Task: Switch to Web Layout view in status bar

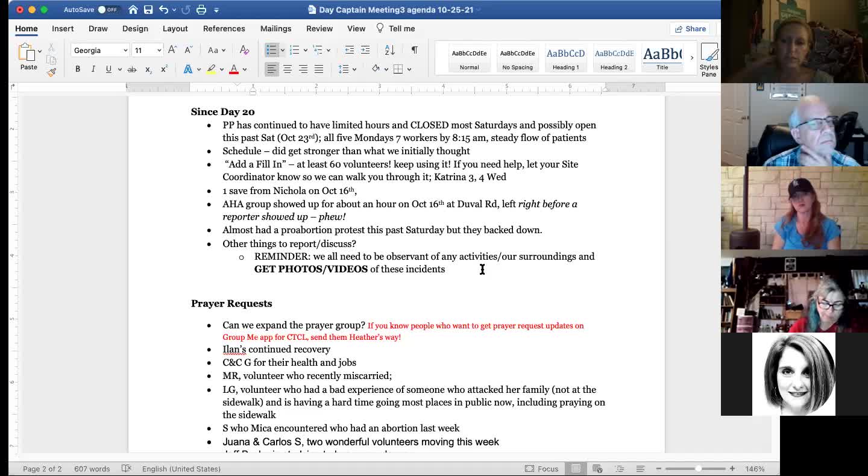Action: coord(597,469)
